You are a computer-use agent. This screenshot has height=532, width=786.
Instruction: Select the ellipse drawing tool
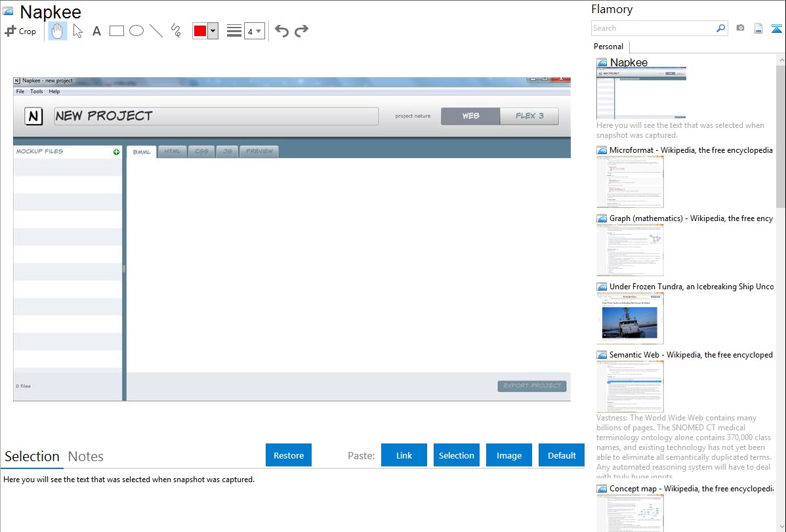pyautogui.click(x=136, y=31)
